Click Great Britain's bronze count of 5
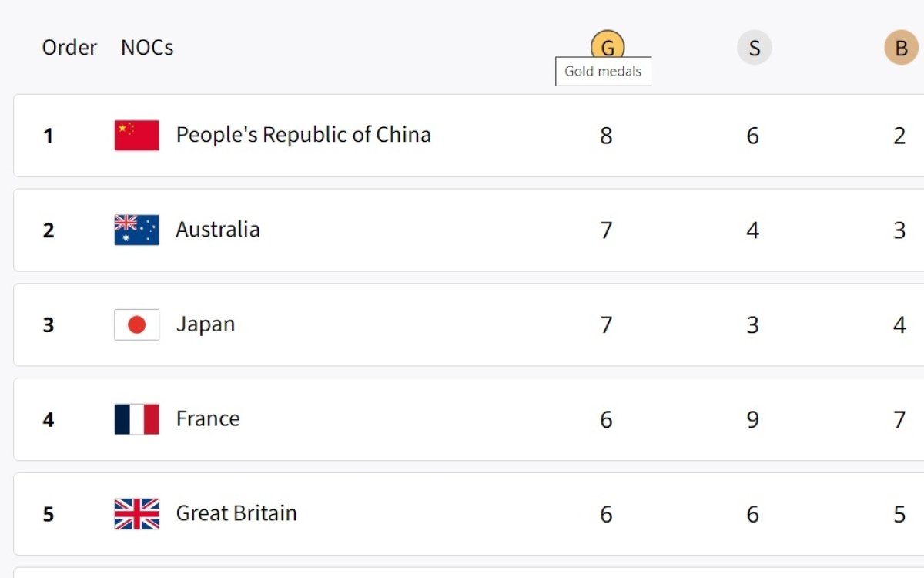This screenshot has height=578, width=924. (x=899, y=515)
